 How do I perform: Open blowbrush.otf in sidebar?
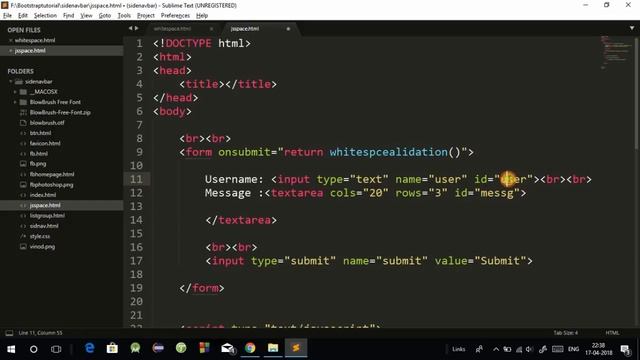pos(47,123)
